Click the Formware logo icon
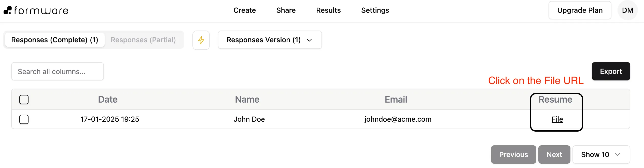The width and height of the screenshot is (644, 168). [x=8, y=10]
